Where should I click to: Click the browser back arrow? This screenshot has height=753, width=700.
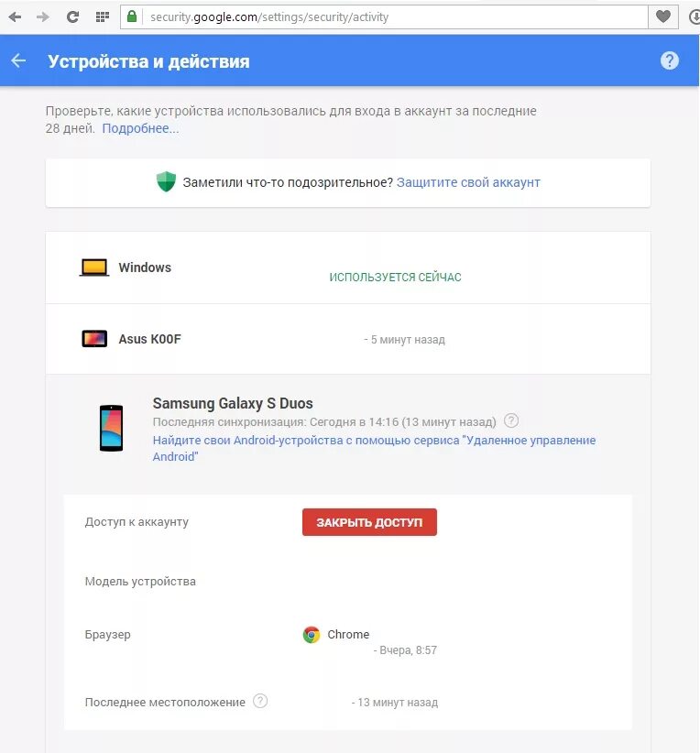coord(15,17)
